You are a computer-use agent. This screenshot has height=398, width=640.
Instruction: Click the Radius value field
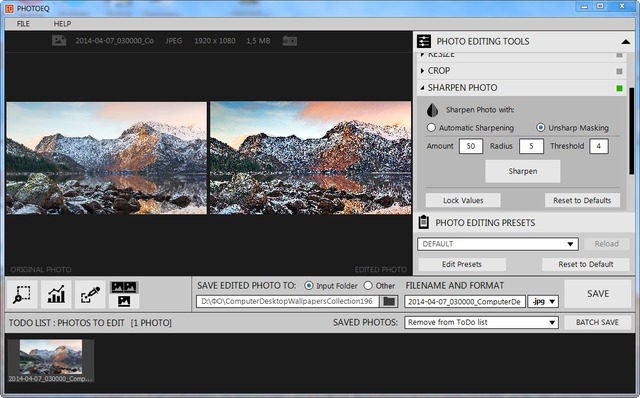point(531,146)
